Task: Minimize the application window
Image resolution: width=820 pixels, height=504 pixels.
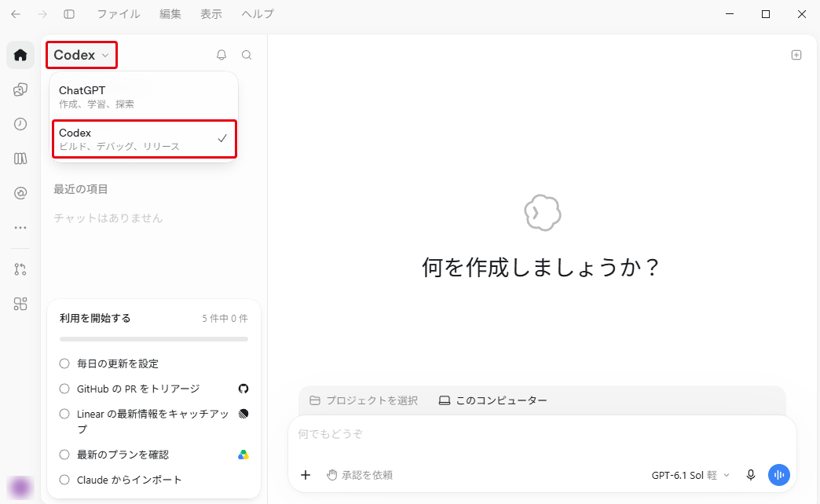Action: click(730, 14)
